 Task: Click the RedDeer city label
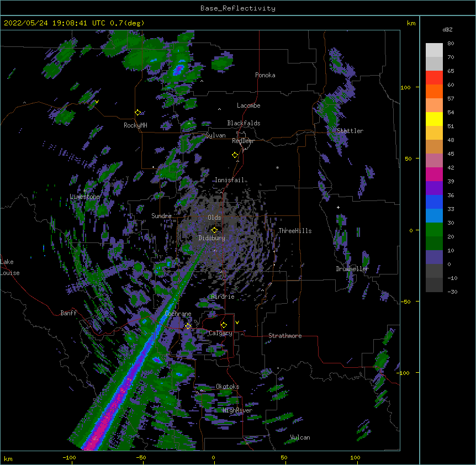coord(243,141)
